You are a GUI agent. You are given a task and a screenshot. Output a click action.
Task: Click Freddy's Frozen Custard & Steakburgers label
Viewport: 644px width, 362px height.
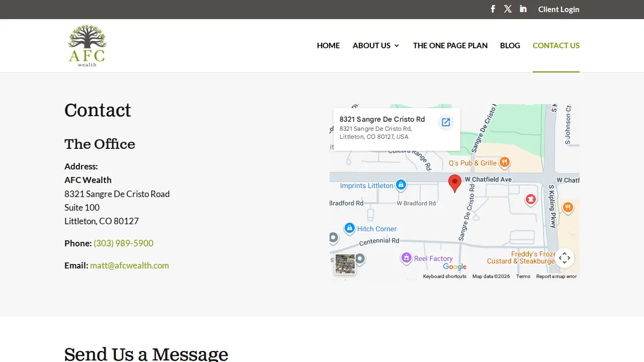[521, 257]
